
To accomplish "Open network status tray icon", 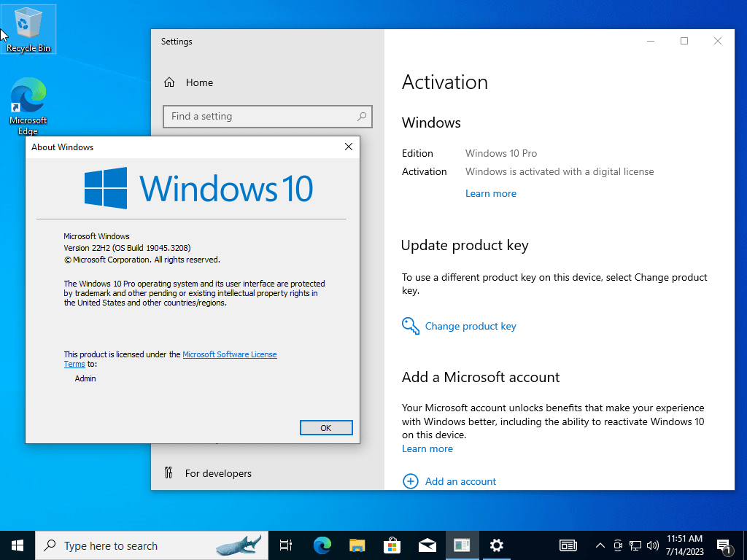I will point(635,545).
